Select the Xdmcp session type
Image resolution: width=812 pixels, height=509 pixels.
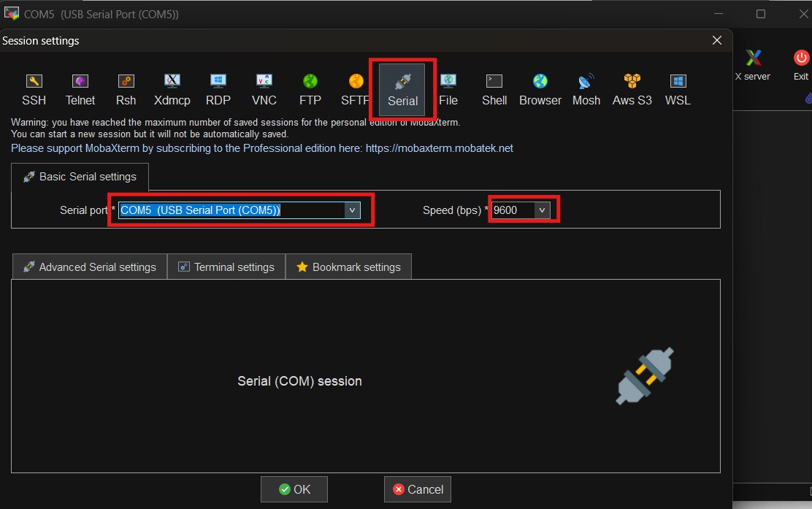[172, 90]
